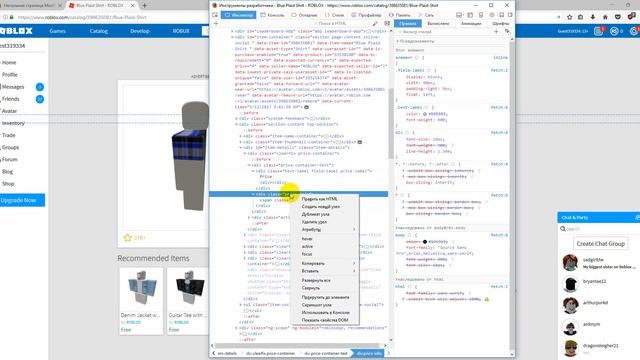Choose 'Скриншот узла' menu item
This screenshot has height=360, width=640.
(324, 305)
